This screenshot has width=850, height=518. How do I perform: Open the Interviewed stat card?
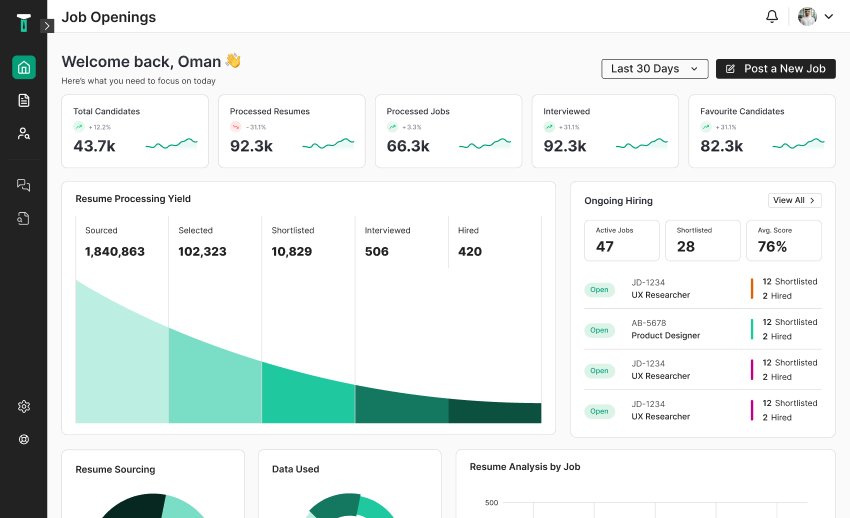click(x=606, y=131)
